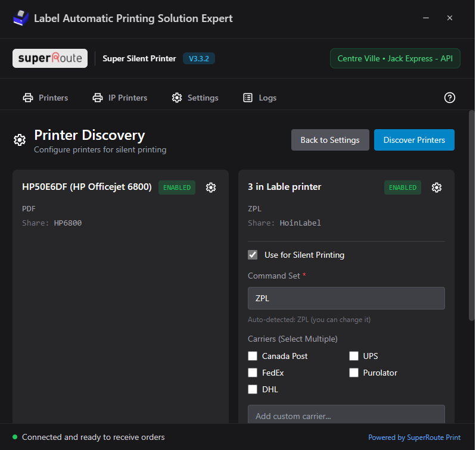Open gear icon for 3 in Lable printer
The width and height of the screenshot is (476, 450).
point(437,187)
